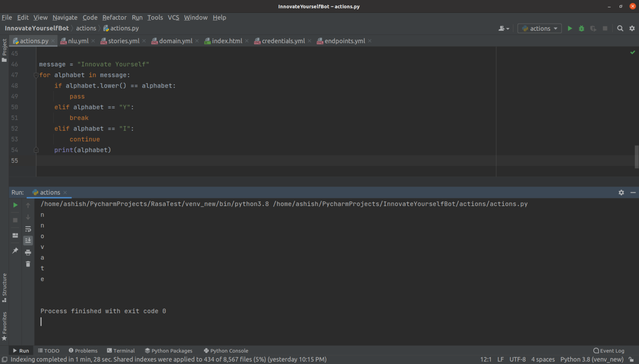The image size is (639, 364).
Task: Run 'actions' with Coverage icon
Action: coord(593,28)
